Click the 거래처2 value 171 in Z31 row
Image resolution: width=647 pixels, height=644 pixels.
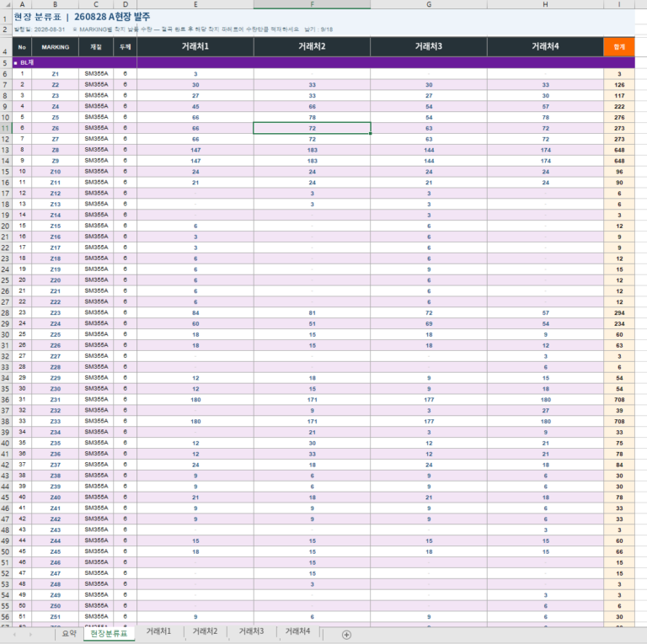312,400
